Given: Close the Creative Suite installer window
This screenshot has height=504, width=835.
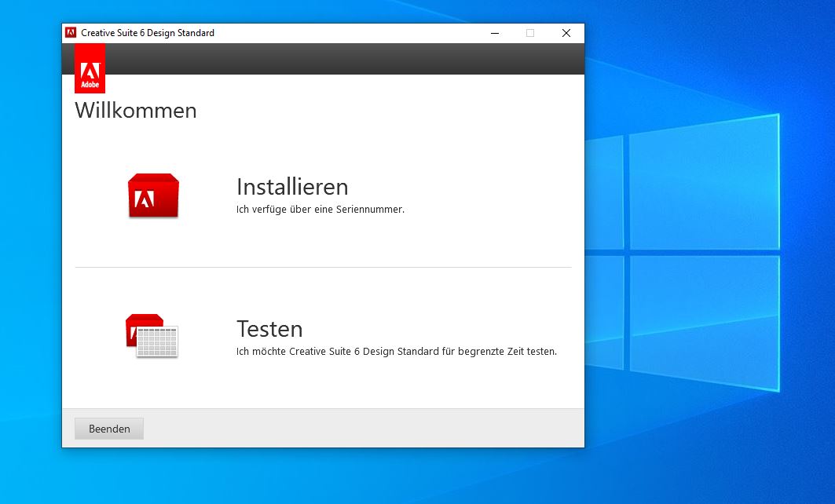Looking at the screenshot, I should point(566,33).
